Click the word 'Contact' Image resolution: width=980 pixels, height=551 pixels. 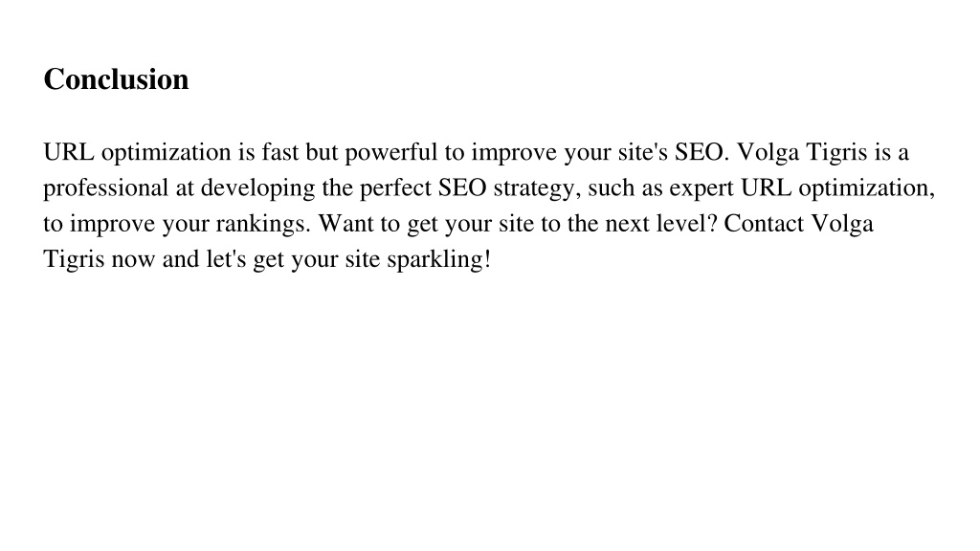(764, 223)
